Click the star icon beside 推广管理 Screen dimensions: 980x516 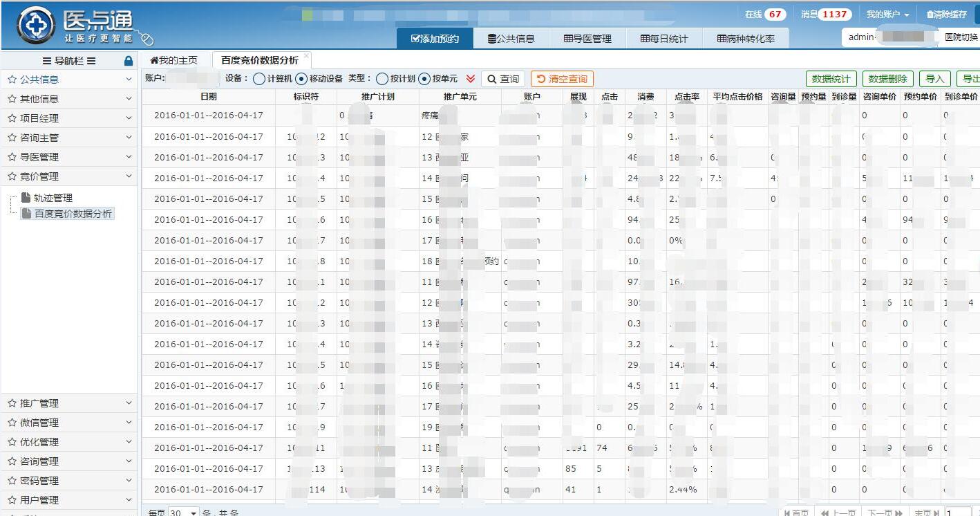tap(12, 403)
